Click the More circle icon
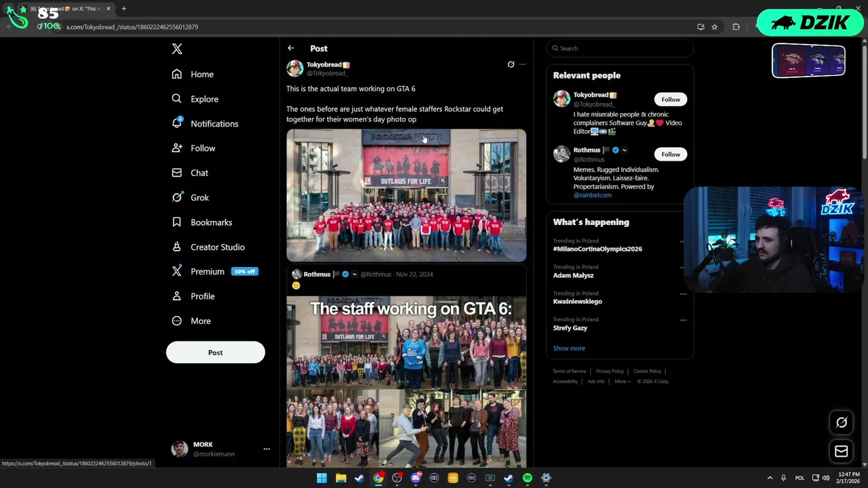 coord(177,321)
